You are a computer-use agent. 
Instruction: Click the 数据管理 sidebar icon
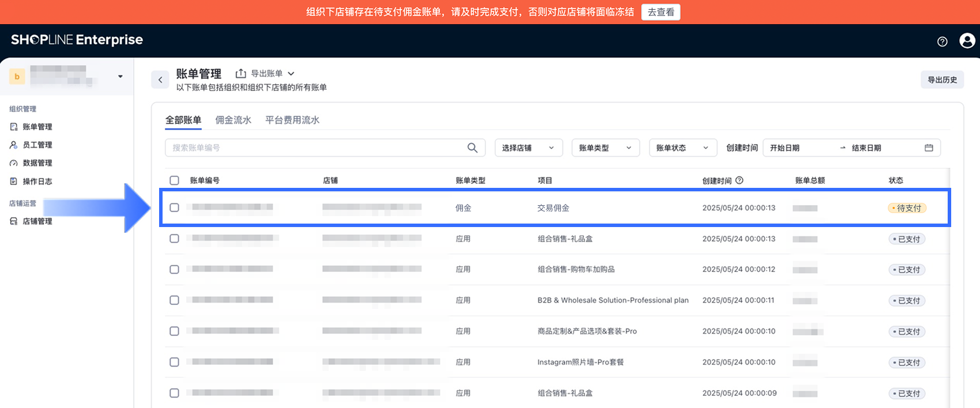13,163
